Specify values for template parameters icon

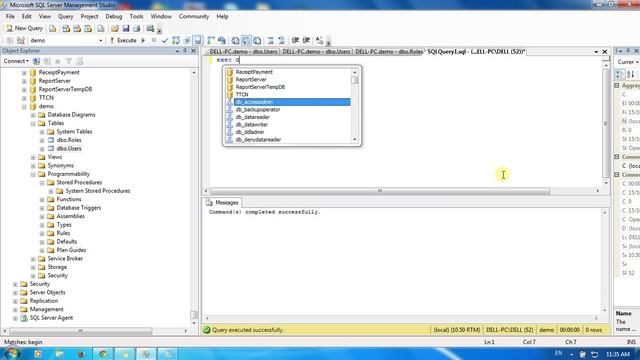pos(319,40)
